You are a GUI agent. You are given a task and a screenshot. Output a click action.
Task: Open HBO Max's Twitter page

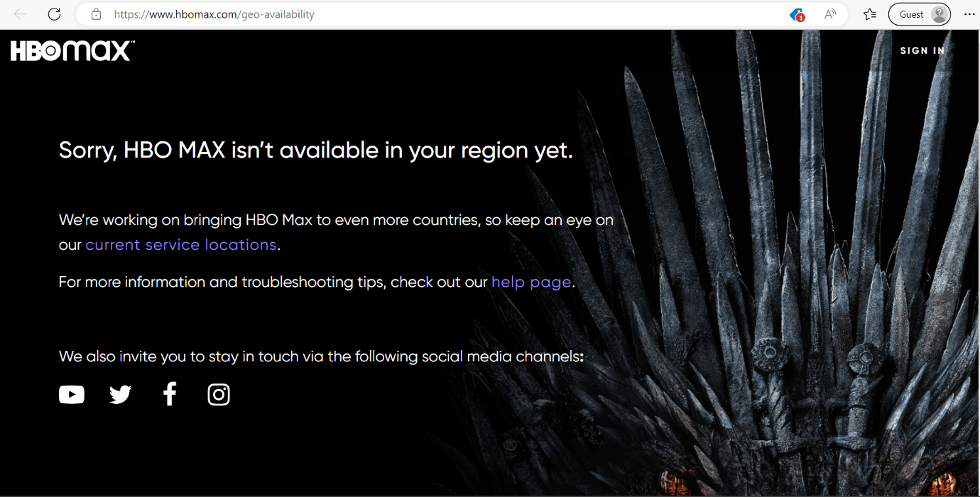pyautogui.click(x=120, y=394)
